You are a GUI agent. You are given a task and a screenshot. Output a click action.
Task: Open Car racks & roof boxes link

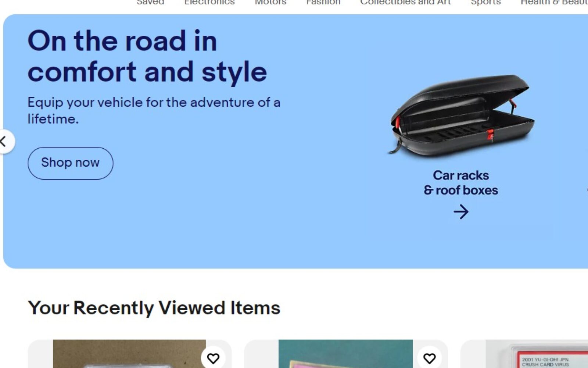point(461,183)
